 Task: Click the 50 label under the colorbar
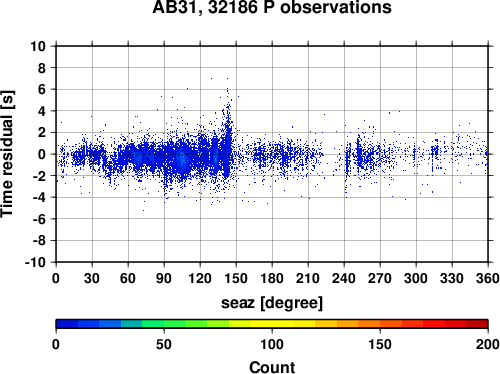pyautogui.click(x=164, y=344)
